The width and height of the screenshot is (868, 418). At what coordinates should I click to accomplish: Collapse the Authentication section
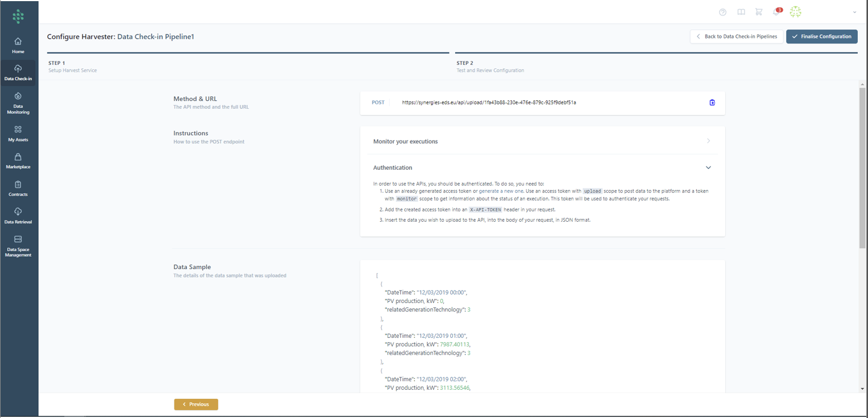point(708,168)
